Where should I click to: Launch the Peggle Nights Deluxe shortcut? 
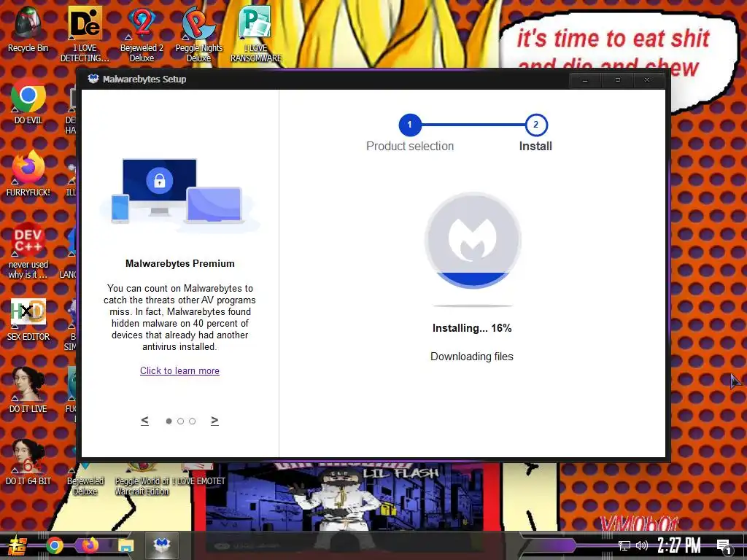coord(198,34)
